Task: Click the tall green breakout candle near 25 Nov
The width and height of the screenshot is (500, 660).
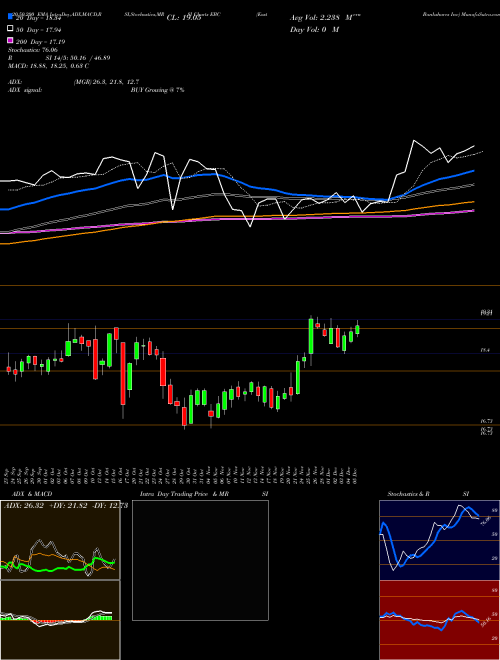Action: point(311,336)
